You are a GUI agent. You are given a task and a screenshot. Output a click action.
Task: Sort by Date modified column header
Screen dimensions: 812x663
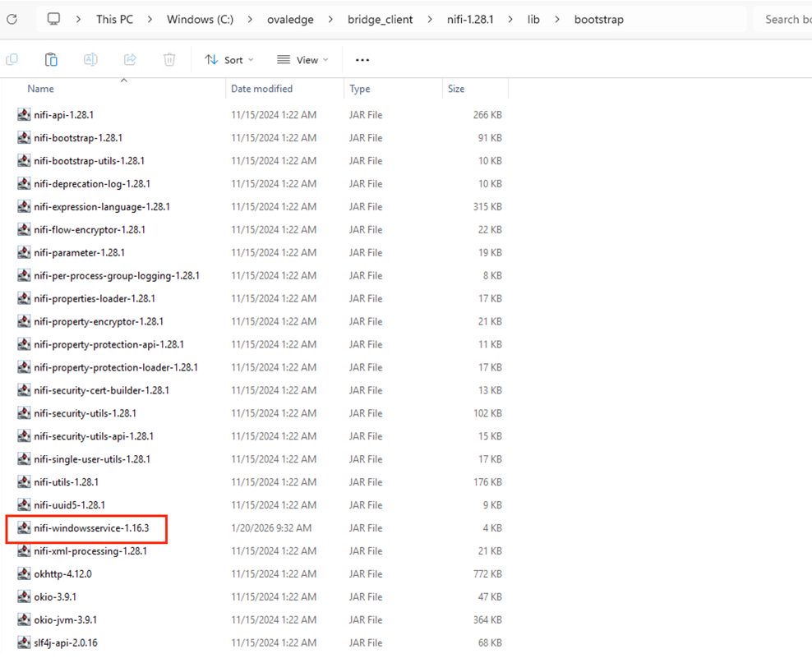pos(262,89)
